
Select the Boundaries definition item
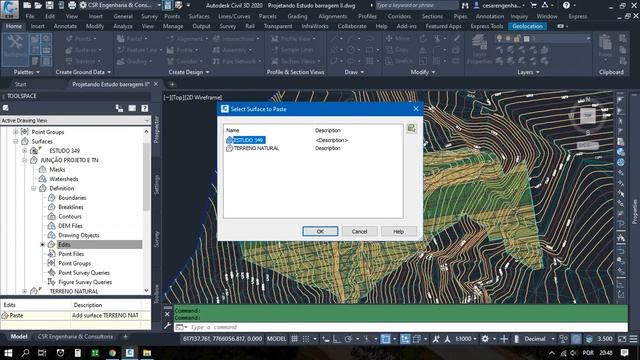[x=72, y=198]
